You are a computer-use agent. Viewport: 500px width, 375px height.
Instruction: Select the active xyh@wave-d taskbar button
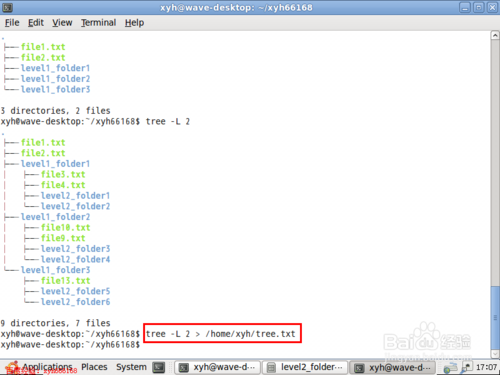(392, 368)
